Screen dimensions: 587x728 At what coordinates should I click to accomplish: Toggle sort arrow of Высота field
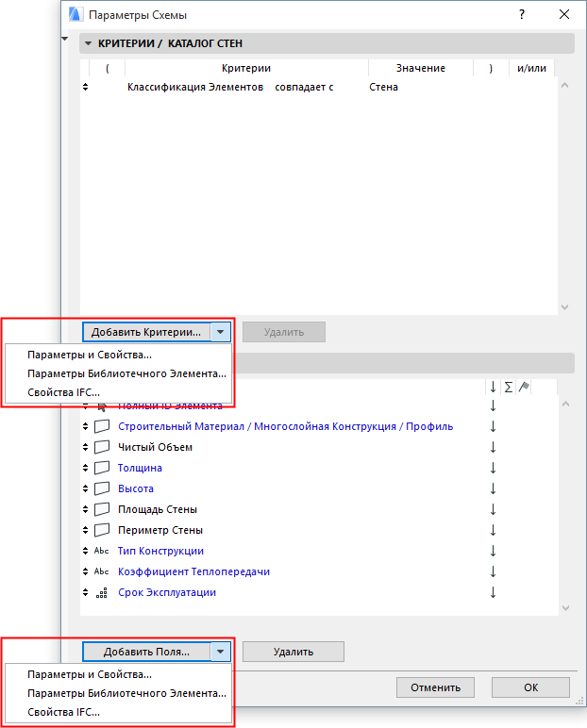(494, 488)
